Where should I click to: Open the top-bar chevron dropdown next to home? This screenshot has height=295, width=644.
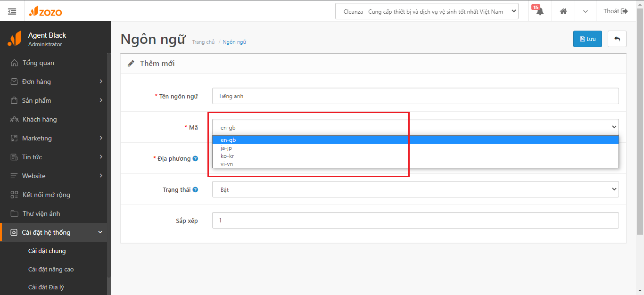coord(586,11)
